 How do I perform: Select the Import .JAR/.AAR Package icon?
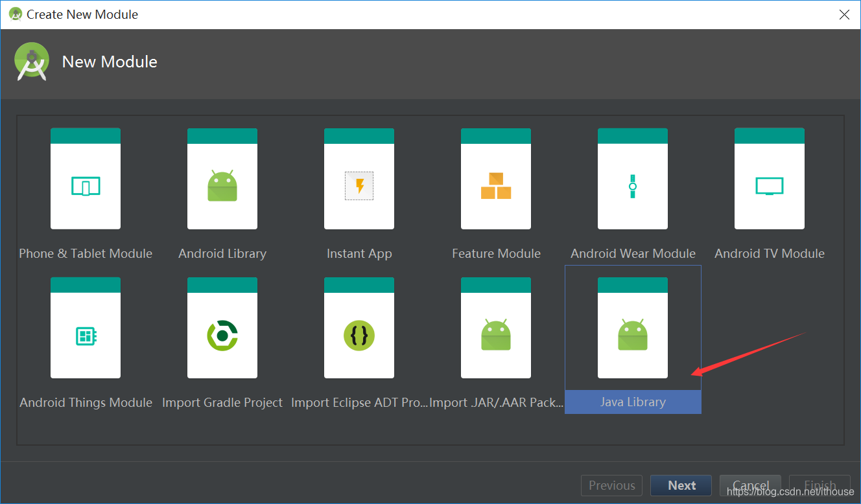(496, 328)
